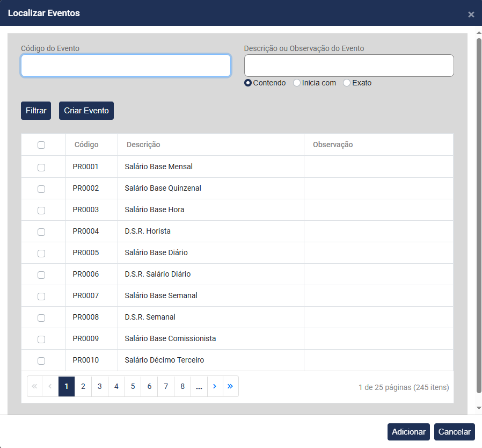Jump to last page double arrow
Viewport: 482px width, 448px height.
[230, 386]
